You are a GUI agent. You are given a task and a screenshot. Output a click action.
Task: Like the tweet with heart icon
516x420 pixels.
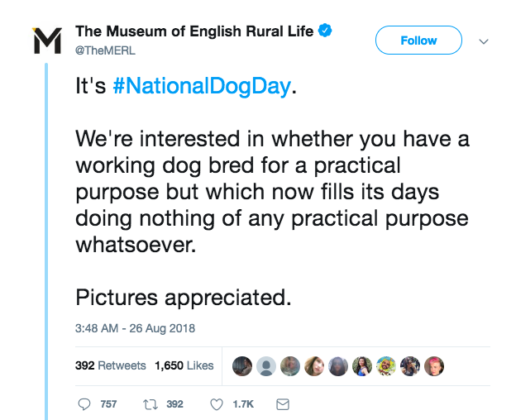click(x=217, y=404)
